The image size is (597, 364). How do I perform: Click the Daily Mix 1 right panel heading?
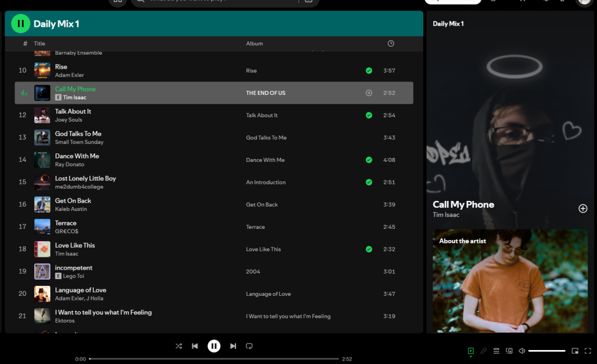tap(448, 23)
